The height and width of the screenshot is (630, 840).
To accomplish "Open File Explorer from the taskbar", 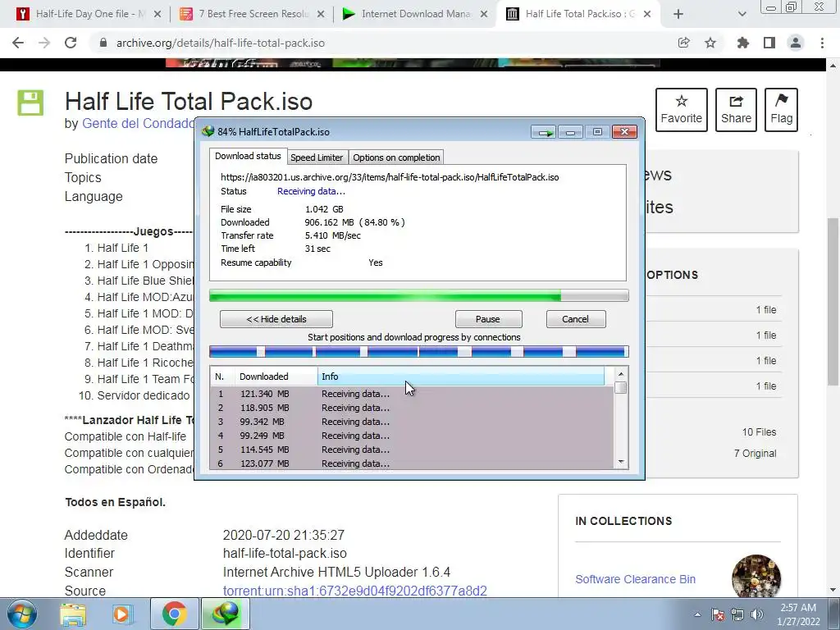I will [73, 614].
